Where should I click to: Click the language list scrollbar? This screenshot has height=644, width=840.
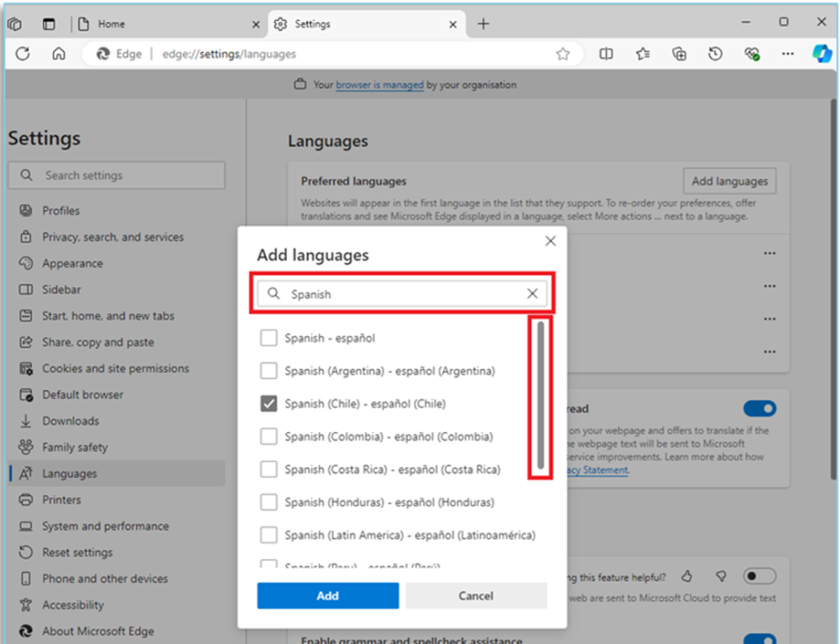pyautogui.click(x=540, y=396)
